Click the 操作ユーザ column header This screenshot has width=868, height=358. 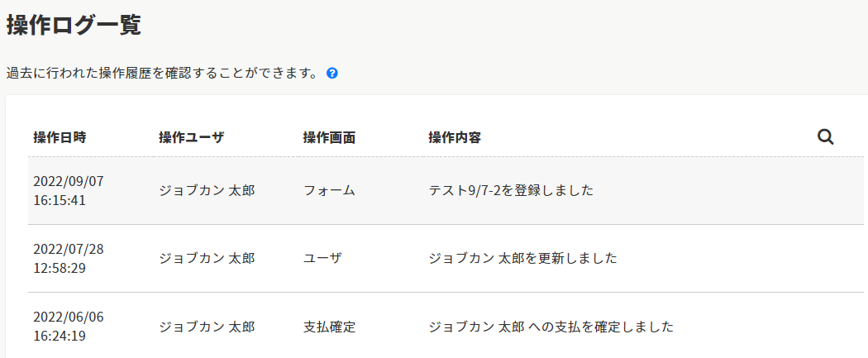coord(191,137)
